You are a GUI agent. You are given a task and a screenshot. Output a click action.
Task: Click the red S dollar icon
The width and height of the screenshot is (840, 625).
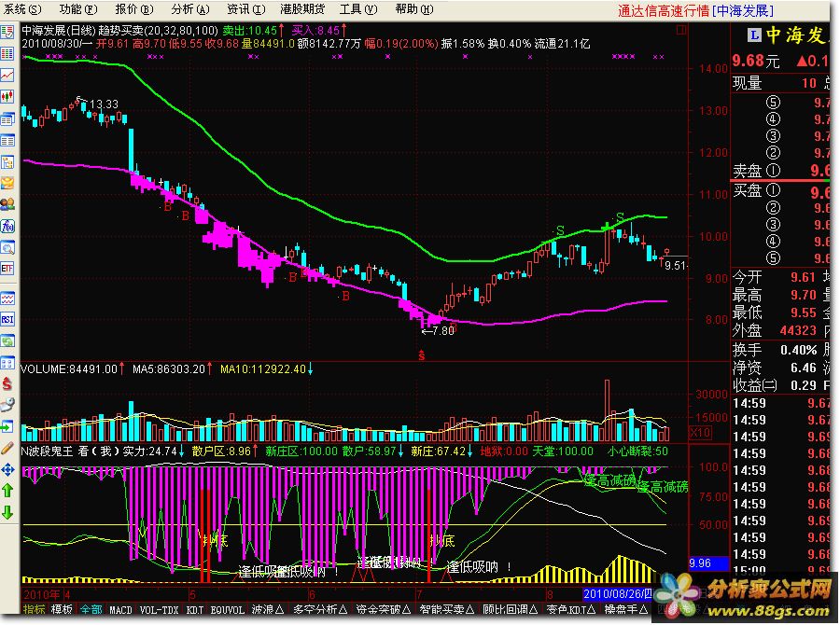[x=7, y=383]
